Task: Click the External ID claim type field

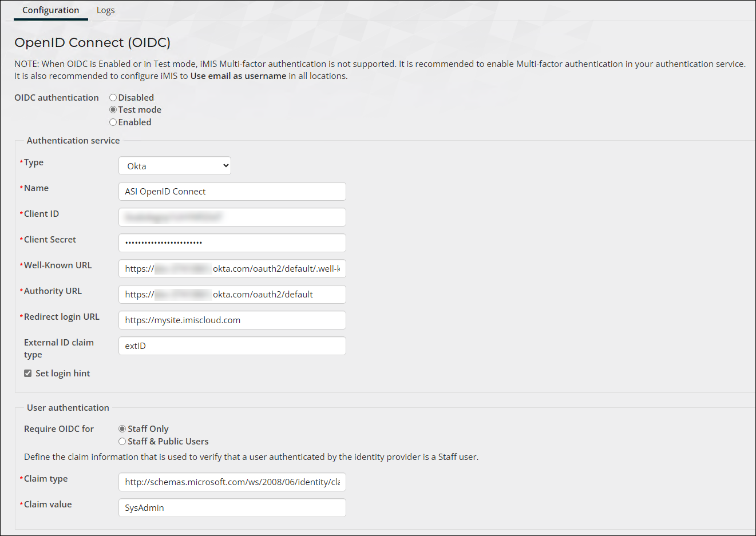Action: click(x=232, y=346)
